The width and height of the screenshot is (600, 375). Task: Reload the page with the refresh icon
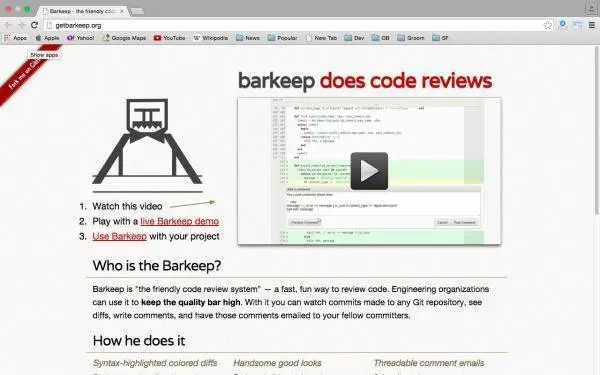[x=34, y=25]
